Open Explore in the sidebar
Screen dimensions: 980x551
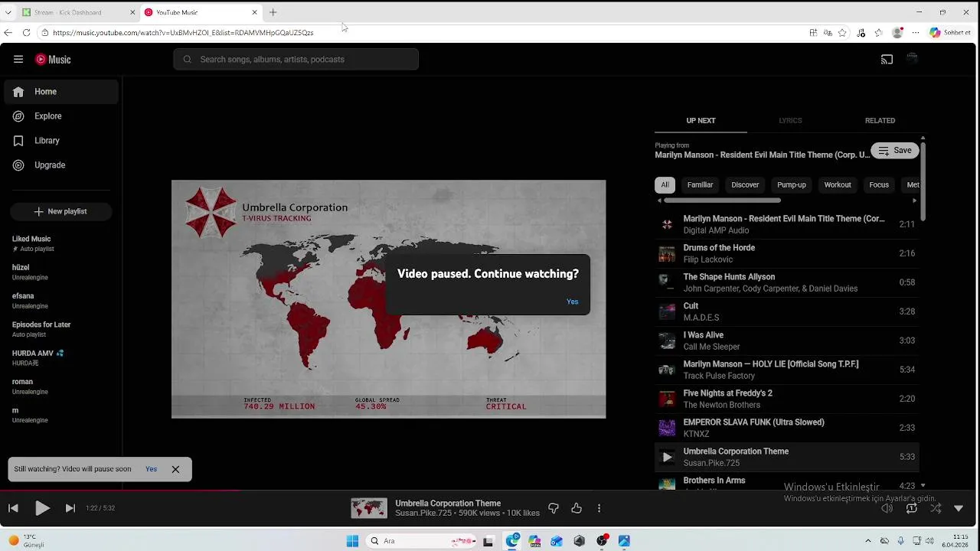tap(61, 116)
